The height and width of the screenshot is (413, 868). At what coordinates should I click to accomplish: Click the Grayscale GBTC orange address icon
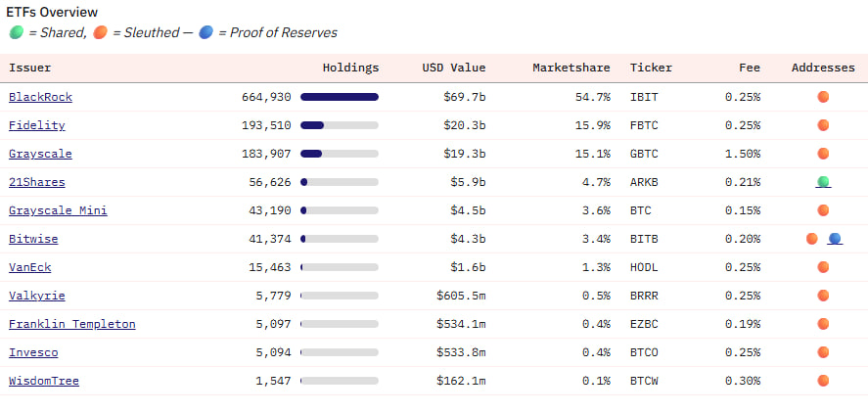(823, 154)
